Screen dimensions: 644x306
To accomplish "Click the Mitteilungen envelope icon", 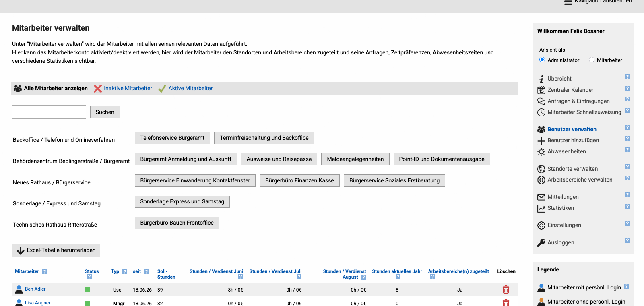I will [541, 197].
